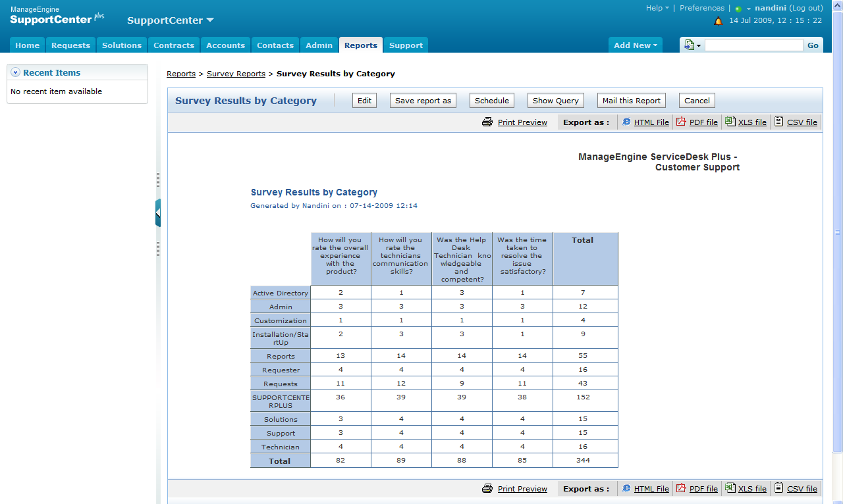Image resolution: width=843 pixels, height=504 pixels.
Task: Expand the Help dropdown menu
Action: (x=657, y=8)
